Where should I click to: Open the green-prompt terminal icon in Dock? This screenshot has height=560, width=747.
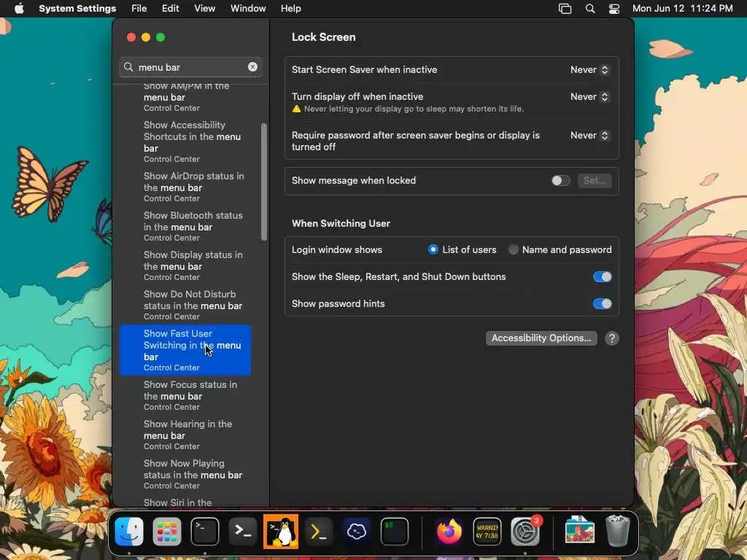point(395,531)
